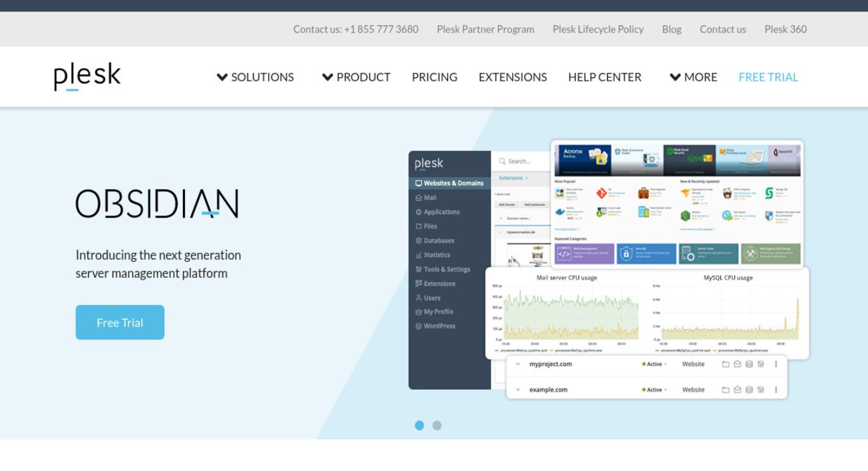Open the Plesk 360 link

pyautogui.click(x=785, y=29)
